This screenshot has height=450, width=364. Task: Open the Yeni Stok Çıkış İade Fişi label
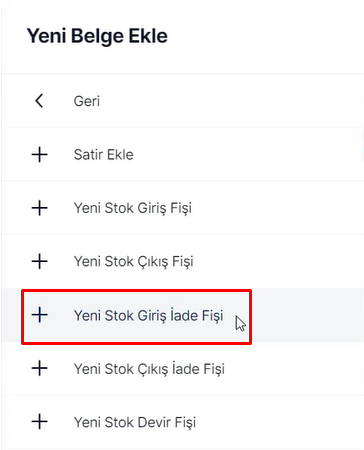tap(149, 369)
